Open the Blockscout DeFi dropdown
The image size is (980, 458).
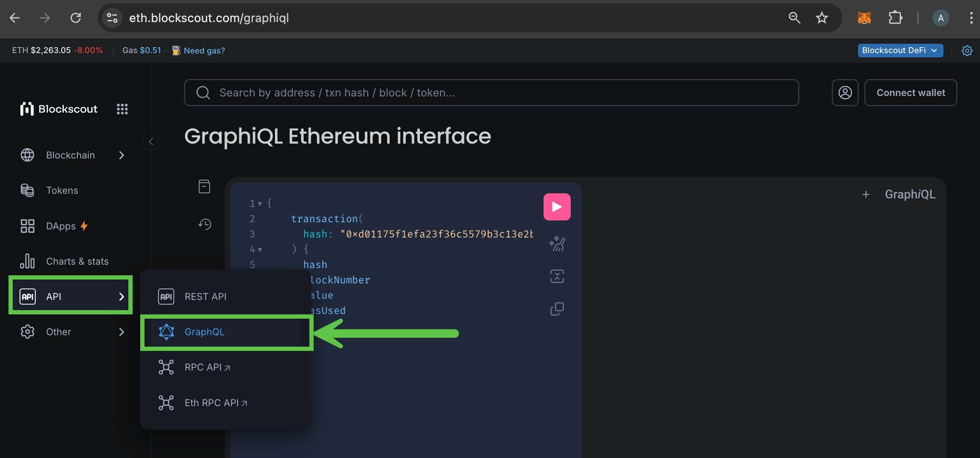click(900, 50)
